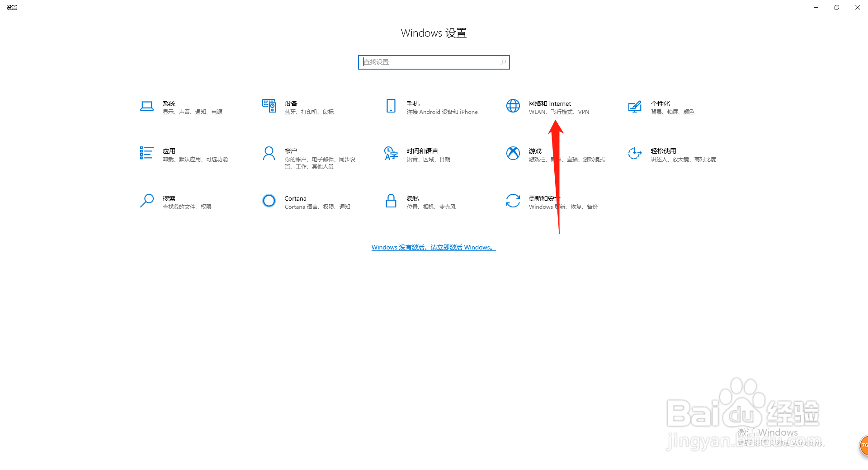Click the 查找我的文件、权限 description
Screen dimensions: 868x470
click(x=187, y=207)
